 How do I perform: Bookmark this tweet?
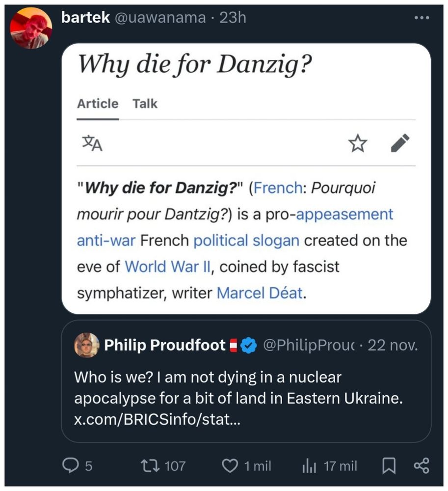389,465
